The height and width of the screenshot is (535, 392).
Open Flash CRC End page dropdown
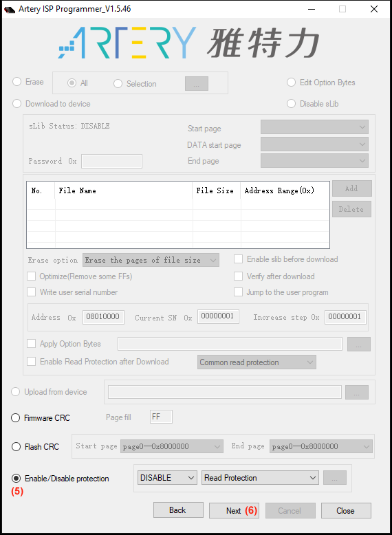(x=320, y=446)
